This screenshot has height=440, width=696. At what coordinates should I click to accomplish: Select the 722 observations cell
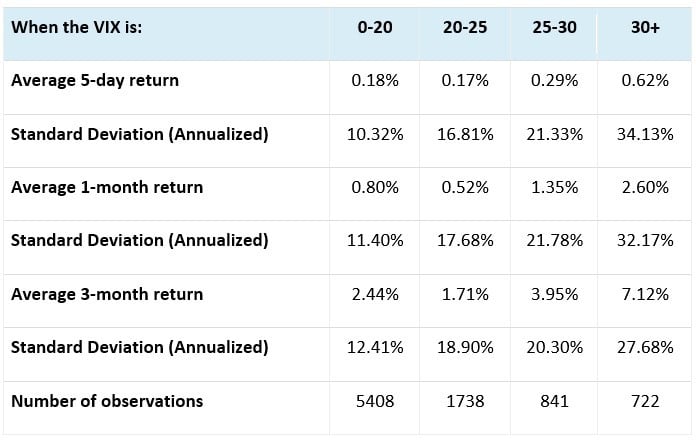pos(645,401)
